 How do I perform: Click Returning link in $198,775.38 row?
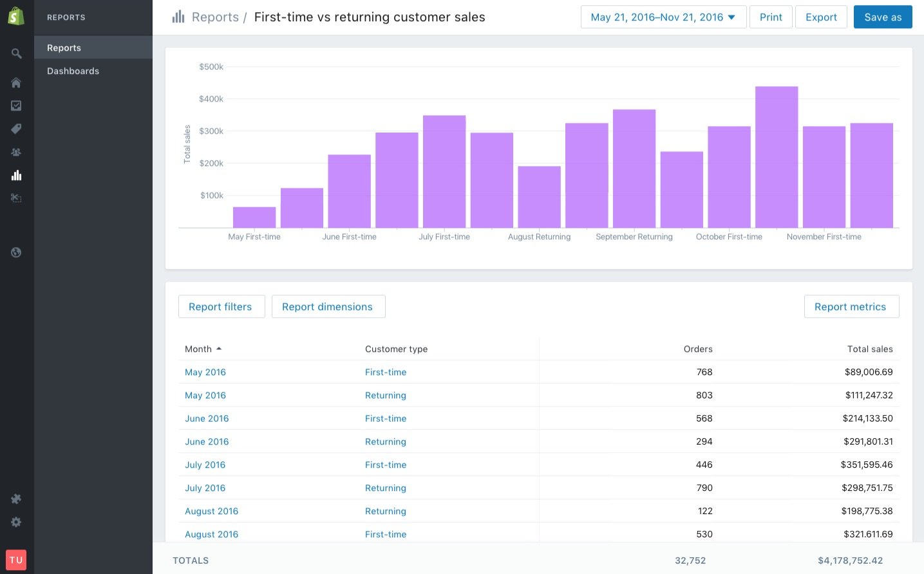point(386,511)
